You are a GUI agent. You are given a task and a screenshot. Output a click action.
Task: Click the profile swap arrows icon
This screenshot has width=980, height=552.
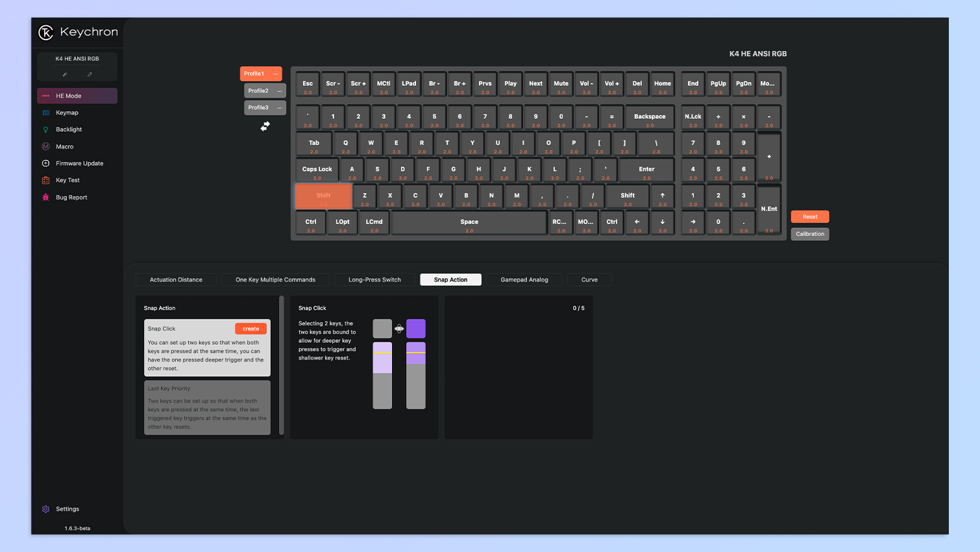pos(265,127)
